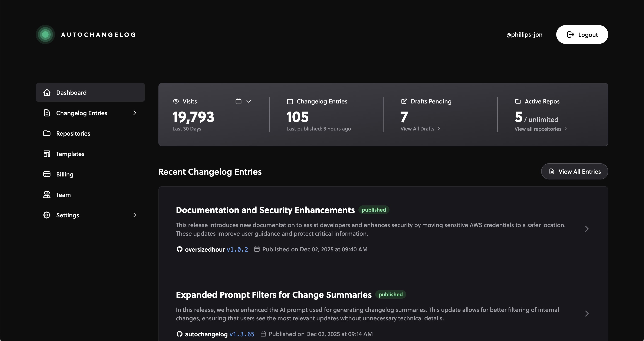Click the AutoChangelog green logo icon
Image resolution: width=644 pixels, height=341 pixels.
point(45,34)
